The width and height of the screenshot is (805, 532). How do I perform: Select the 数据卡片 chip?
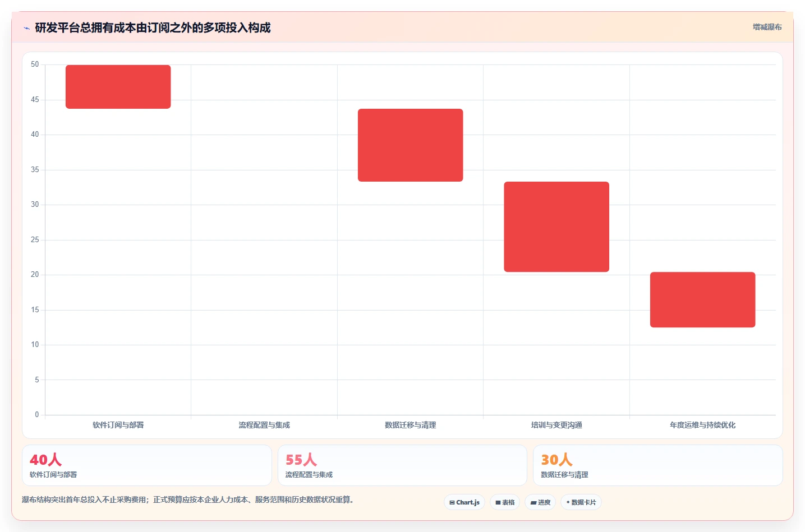coord(581,502)
